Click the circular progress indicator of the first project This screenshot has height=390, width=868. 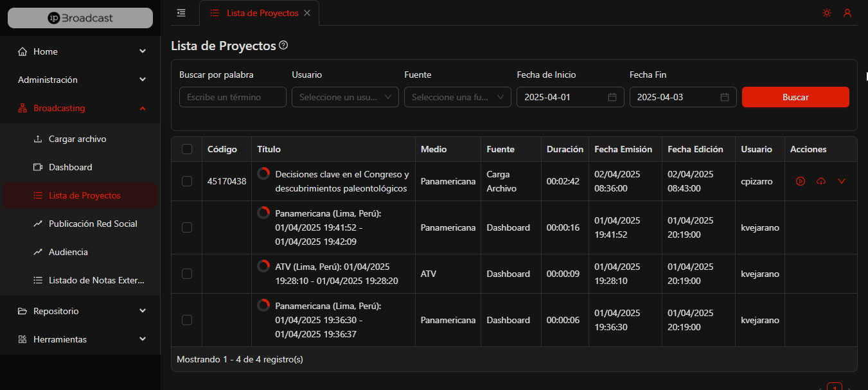pos(263,174)
